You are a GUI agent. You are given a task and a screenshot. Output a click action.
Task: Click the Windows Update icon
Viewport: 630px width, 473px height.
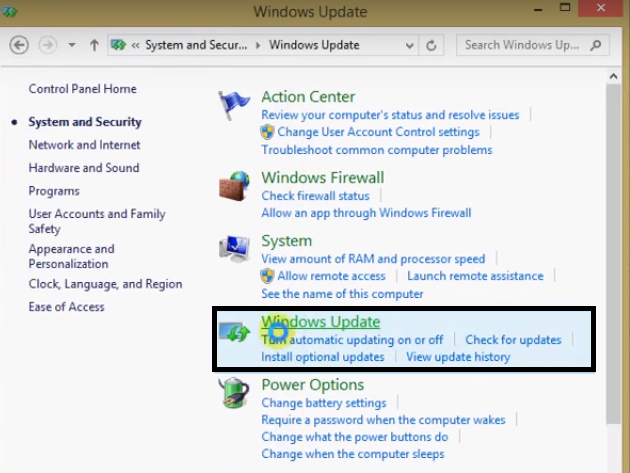235,333
